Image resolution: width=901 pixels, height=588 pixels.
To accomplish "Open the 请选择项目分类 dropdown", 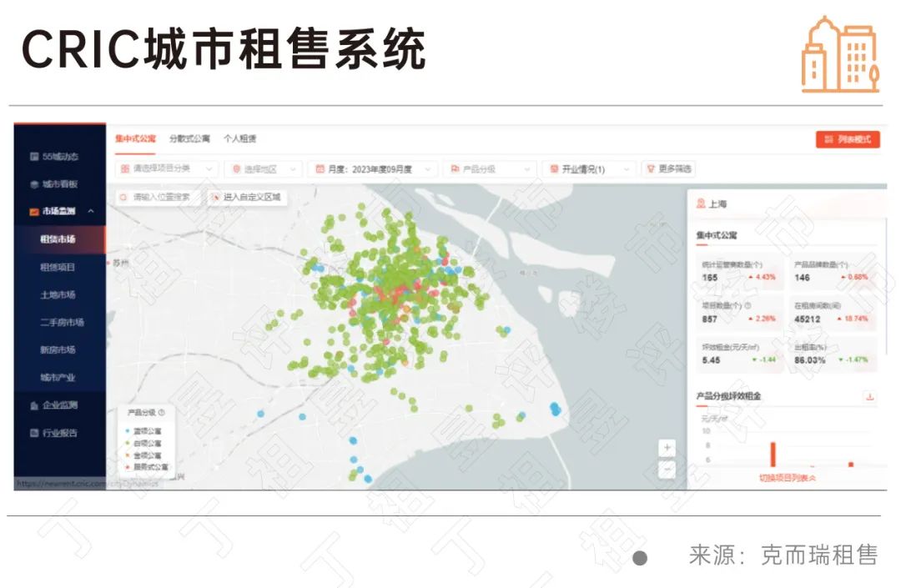I will click(x=166, y=168).
